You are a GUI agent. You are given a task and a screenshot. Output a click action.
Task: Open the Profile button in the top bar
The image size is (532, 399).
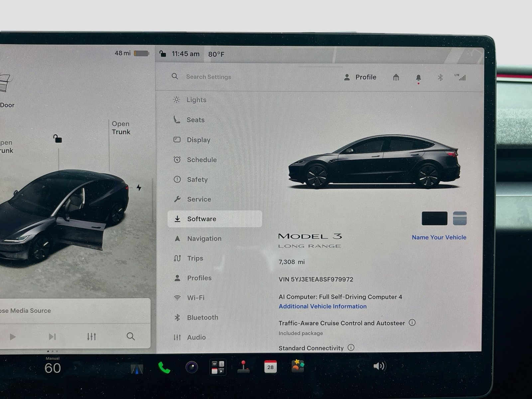360,77
